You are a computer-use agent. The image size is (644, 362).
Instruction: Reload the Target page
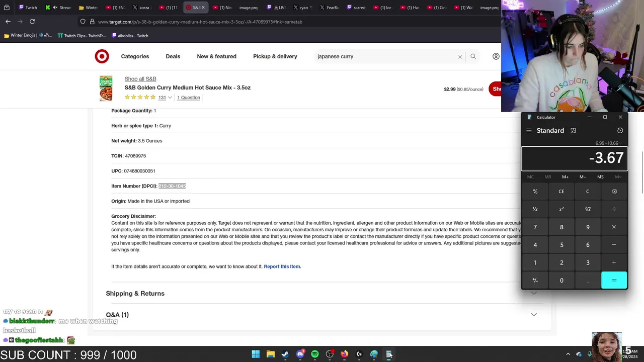(x=32, y=22)
